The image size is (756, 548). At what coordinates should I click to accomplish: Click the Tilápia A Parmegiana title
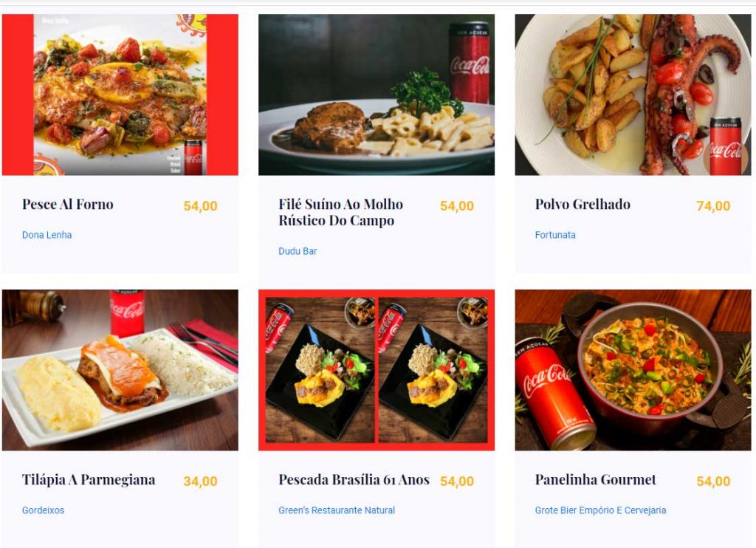pyautogui.click(x=89, y=480)
